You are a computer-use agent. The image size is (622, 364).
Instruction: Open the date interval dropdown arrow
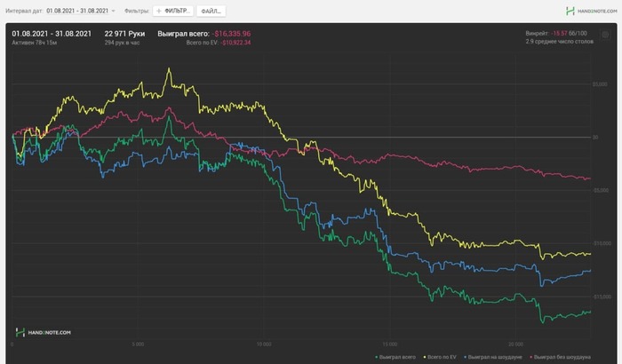(x=113, y=11)
